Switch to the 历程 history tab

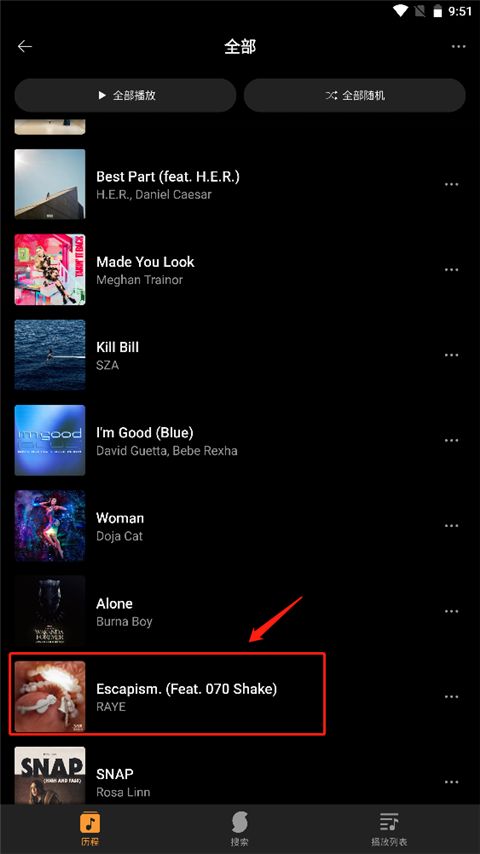coord(90,829)
